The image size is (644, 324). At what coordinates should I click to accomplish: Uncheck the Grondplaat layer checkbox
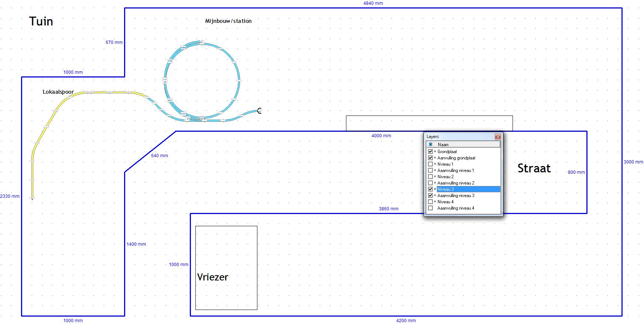430,151
